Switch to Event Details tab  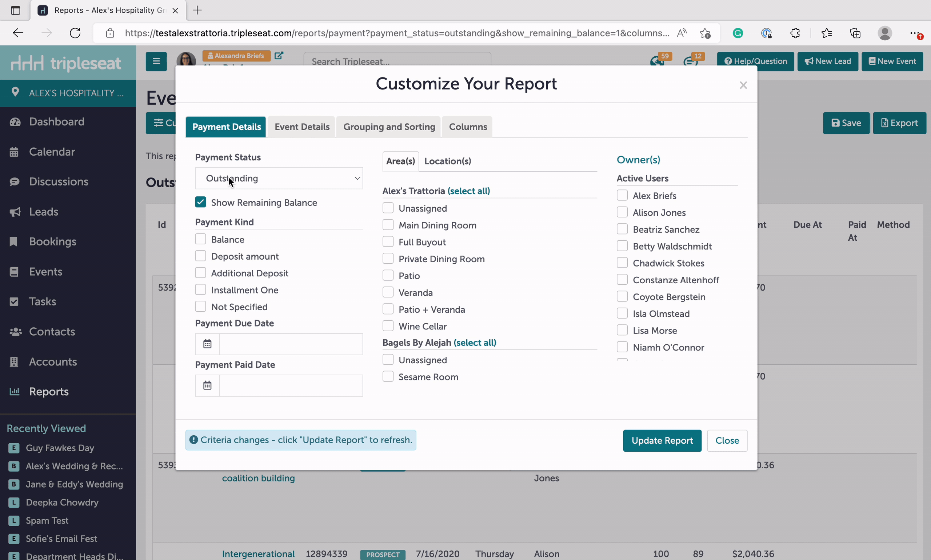coord(302,127)
